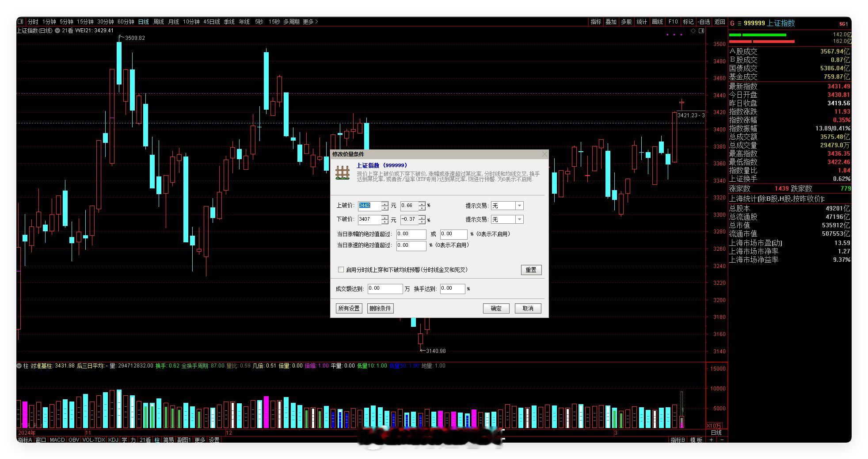
Task: Open the 指标 toolbar item
Action: pyautogui.click(x=596, y=22)
